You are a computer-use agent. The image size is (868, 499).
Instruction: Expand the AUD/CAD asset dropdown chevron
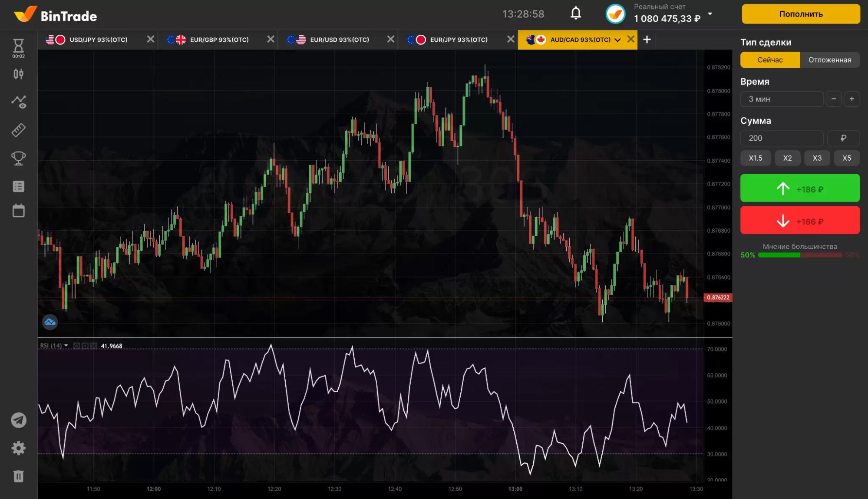(617, 40)
